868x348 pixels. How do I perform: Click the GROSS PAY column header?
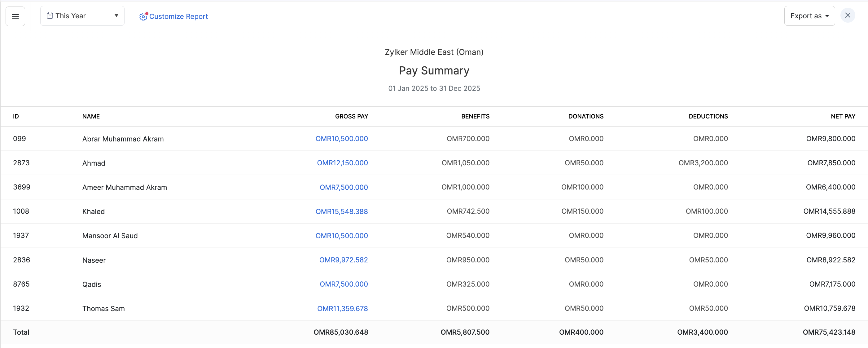[352, 116]
